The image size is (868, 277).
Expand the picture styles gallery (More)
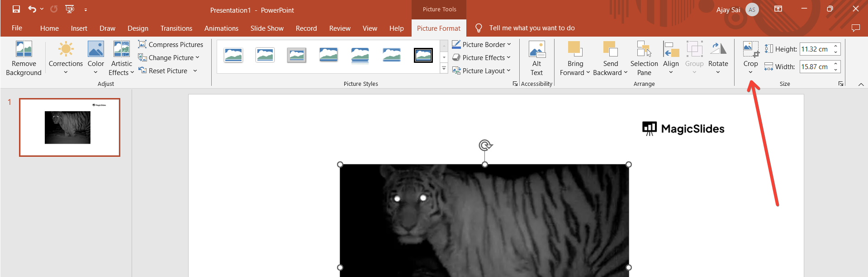pos(444,69)
